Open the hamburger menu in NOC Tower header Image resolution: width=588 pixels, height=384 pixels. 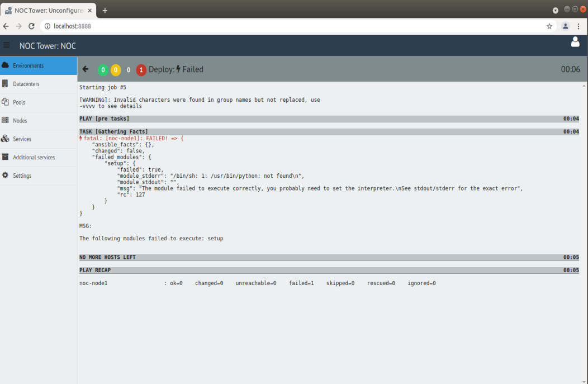6,45
